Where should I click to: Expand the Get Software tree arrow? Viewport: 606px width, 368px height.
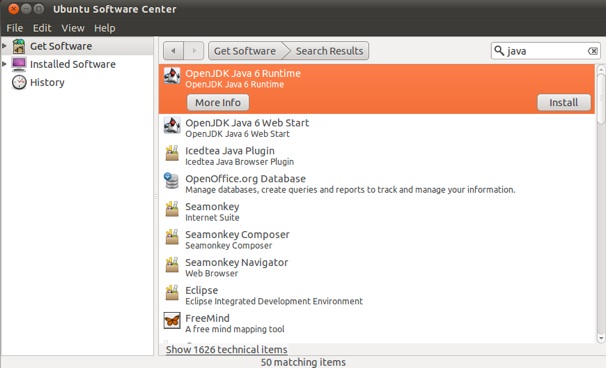[x=4, y=46]
